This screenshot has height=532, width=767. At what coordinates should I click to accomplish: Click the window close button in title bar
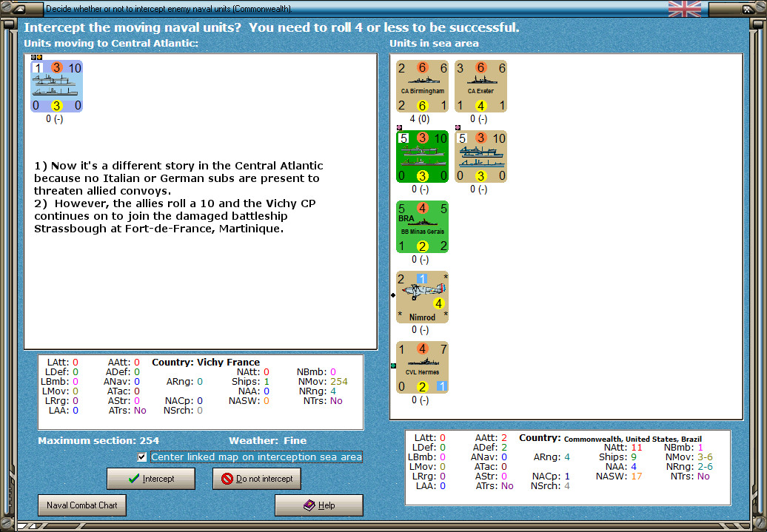748,9
